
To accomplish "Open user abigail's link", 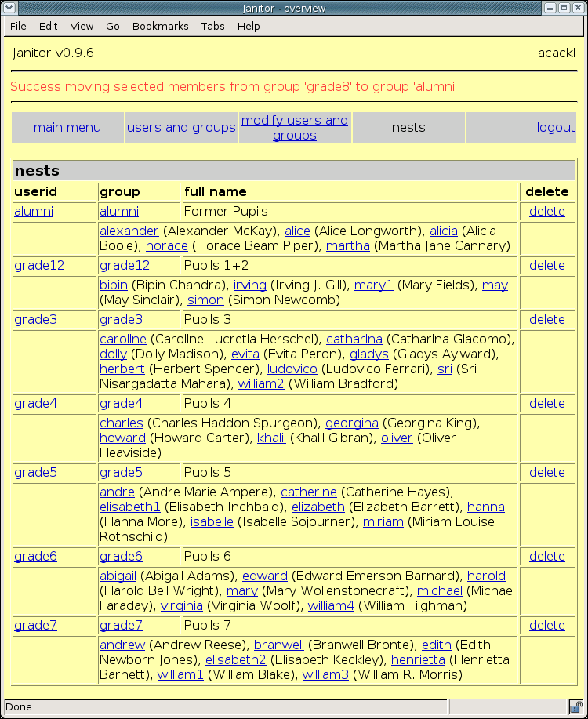I will pyautogui.click(x=118, y=576).
